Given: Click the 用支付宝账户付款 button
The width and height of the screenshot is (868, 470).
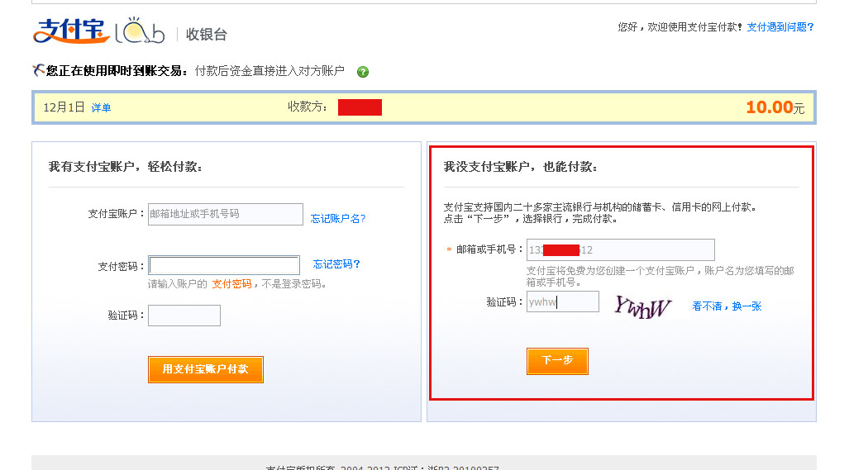Looking at the screenshot, I should tap(205, 368).
